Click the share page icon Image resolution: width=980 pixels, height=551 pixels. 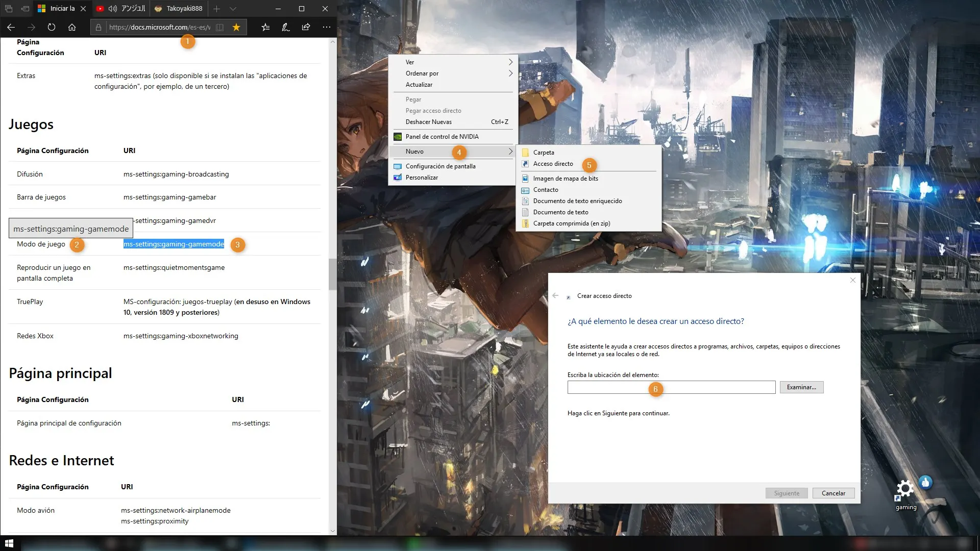(306, 27)
